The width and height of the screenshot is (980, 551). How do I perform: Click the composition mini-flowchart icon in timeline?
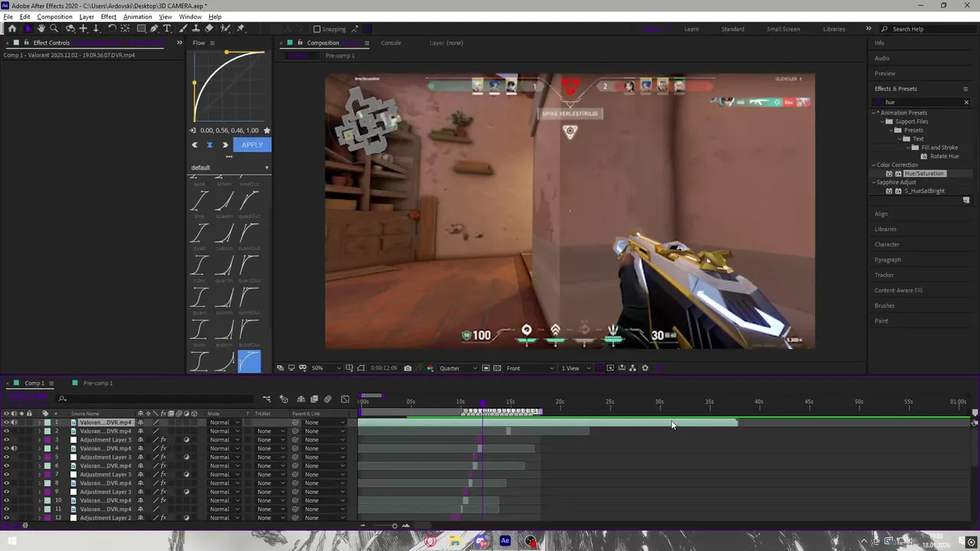coord(266,399)
